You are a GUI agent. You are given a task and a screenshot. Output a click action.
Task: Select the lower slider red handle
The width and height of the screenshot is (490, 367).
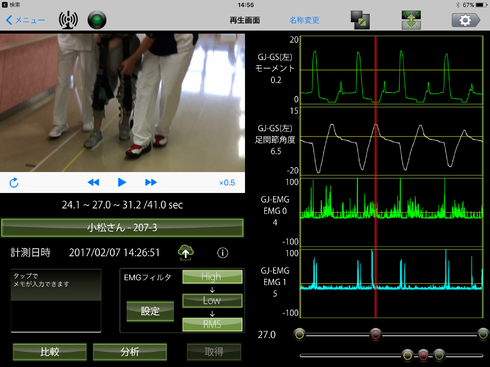pos(423,355)
